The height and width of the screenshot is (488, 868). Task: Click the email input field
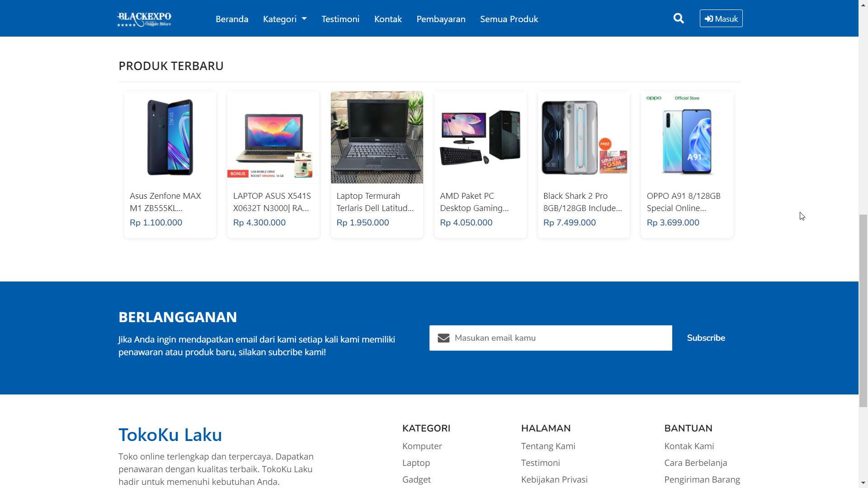tap(551, 338)
